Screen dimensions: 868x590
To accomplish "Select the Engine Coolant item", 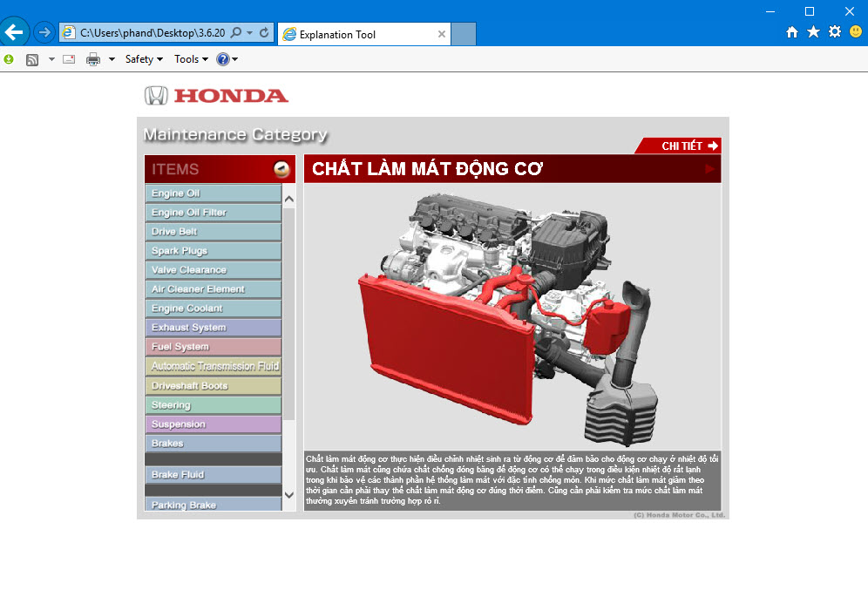I will (x=214, y=309).
